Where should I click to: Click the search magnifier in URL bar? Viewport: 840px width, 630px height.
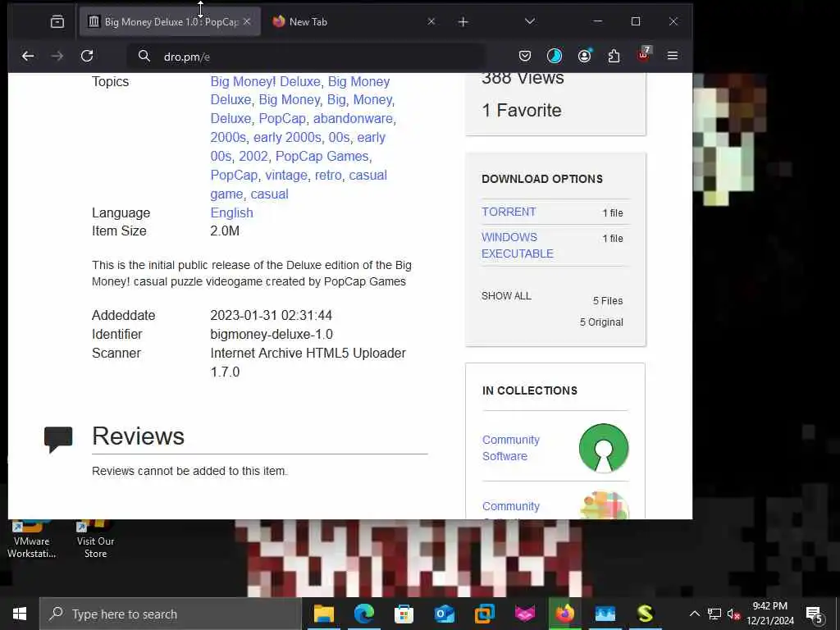tap(144, 56)
